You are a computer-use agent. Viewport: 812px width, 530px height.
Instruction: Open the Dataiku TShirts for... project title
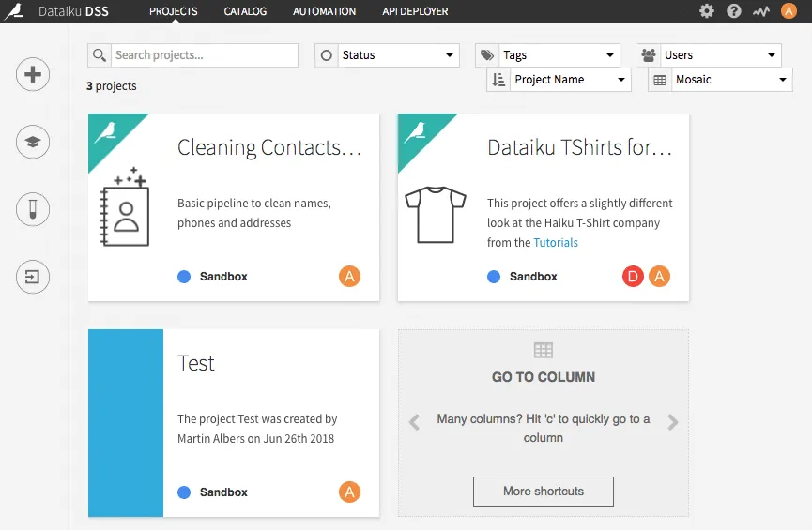click(579, 147)
